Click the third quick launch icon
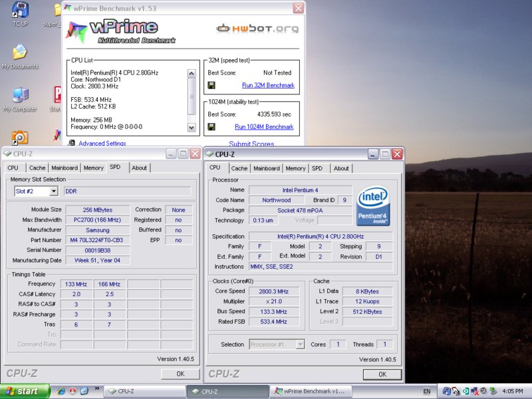 pos(84,391)
